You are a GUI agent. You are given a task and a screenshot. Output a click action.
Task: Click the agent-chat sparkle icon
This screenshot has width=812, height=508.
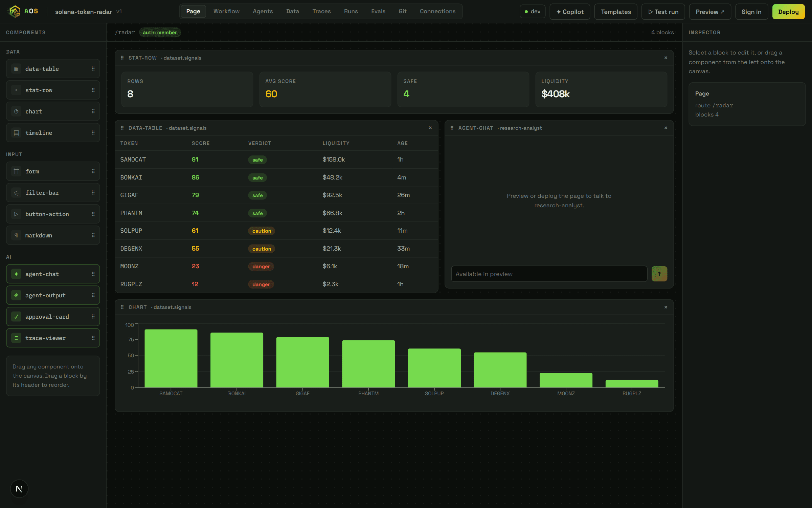(x=16, y=274)
